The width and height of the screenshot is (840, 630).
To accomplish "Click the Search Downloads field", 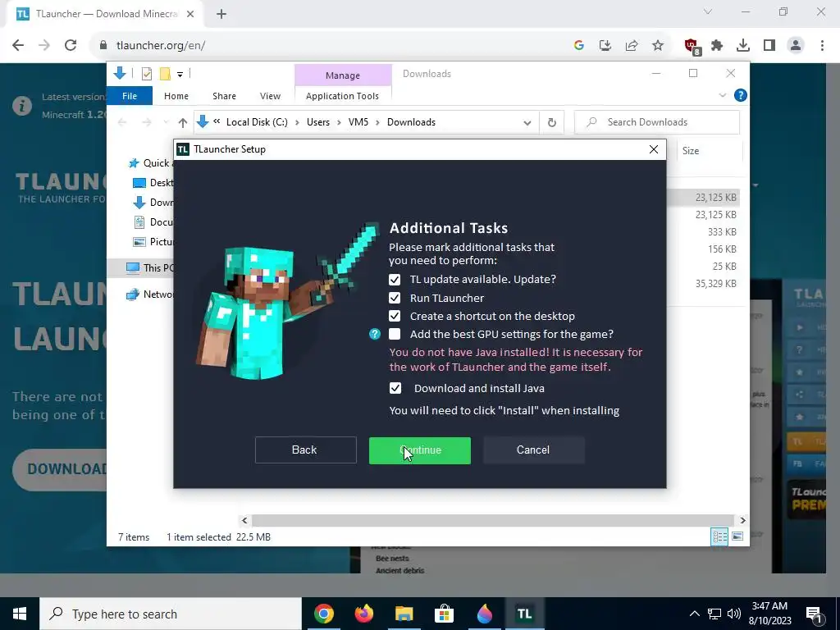I will coord(657,122).
